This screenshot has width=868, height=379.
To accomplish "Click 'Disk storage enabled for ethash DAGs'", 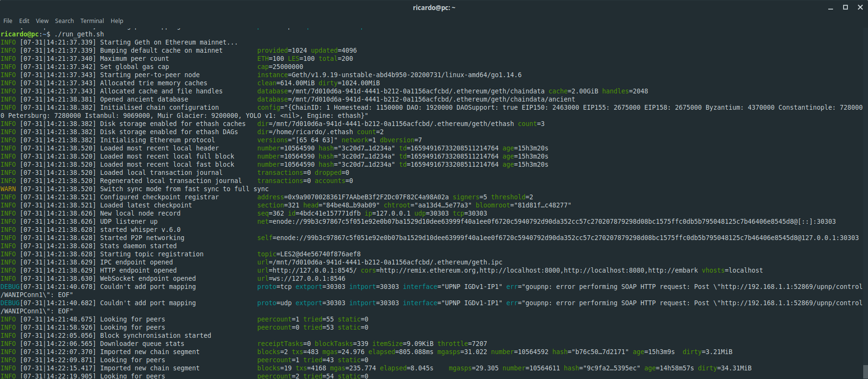I will coord(169,132).
